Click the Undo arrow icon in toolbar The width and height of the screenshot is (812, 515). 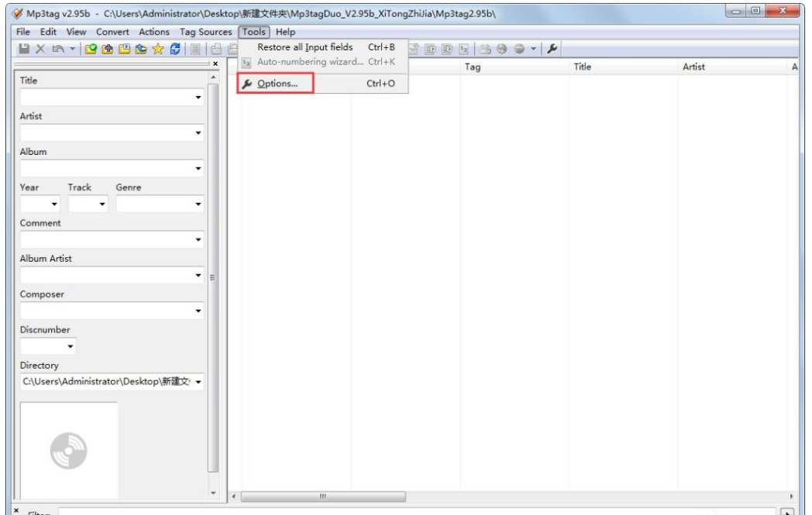click(x=58, y=49)
